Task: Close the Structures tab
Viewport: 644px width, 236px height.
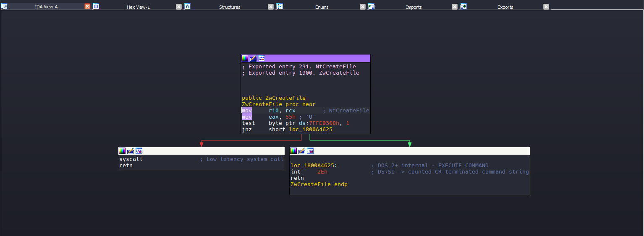Action: point(271,6)
